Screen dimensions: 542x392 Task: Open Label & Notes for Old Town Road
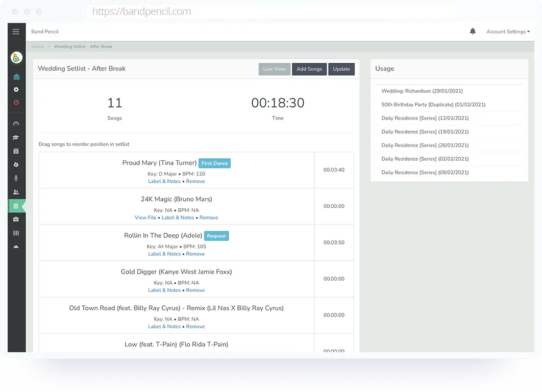click(x=164, y=326)
